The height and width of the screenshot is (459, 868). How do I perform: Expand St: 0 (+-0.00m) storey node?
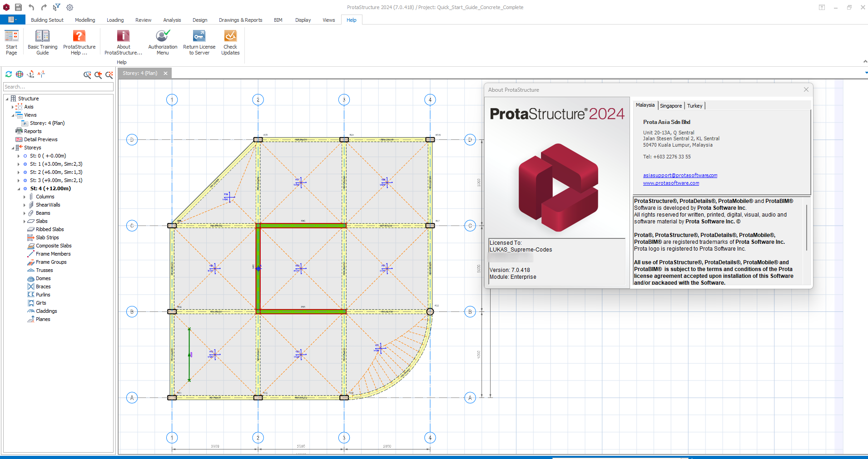click(x=19, y=156)
